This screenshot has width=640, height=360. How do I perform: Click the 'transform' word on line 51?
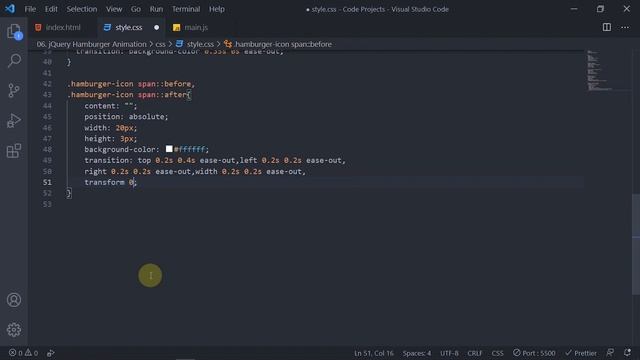tap(104, 182)
